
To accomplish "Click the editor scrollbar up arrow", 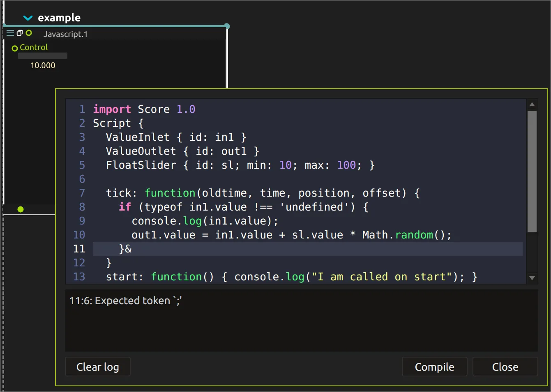I will point(532,105).
